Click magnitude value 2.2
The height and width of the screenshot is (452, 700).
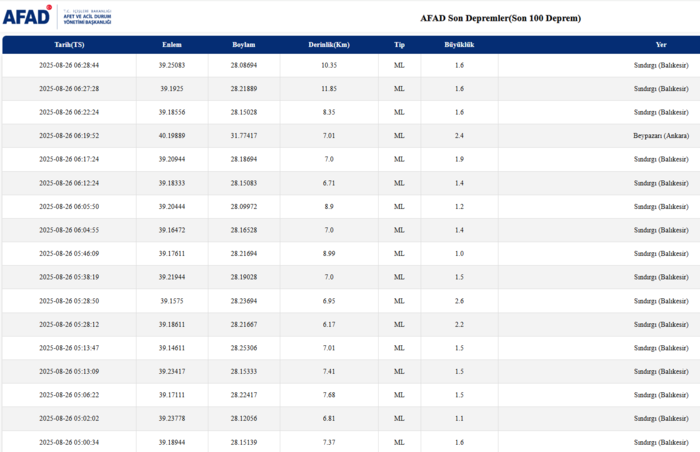[459, 325]
